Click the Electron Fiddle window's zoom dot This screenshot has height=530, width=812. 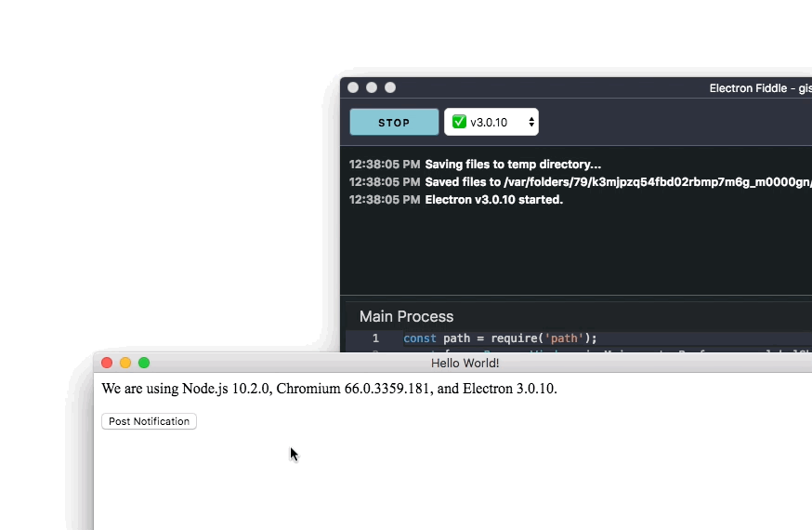pyautogui.click(x=390, y=87)
